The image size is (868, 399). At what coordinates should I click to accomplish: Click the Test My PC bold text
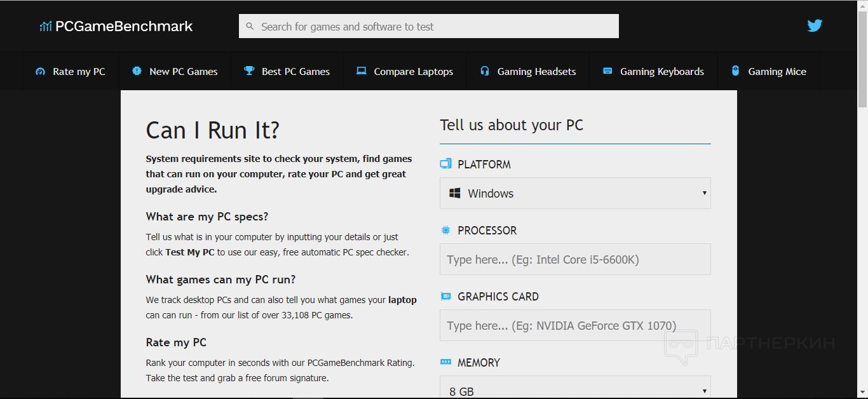190,252
